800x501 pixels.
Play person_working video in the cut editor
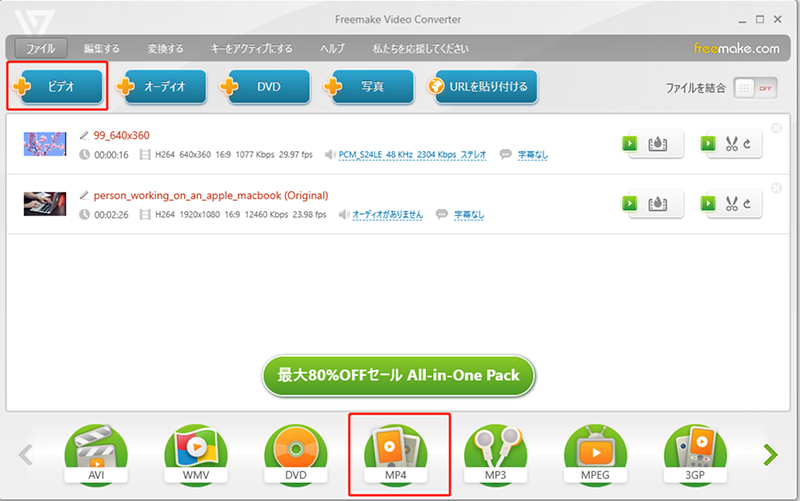click(x=708, y=204)
